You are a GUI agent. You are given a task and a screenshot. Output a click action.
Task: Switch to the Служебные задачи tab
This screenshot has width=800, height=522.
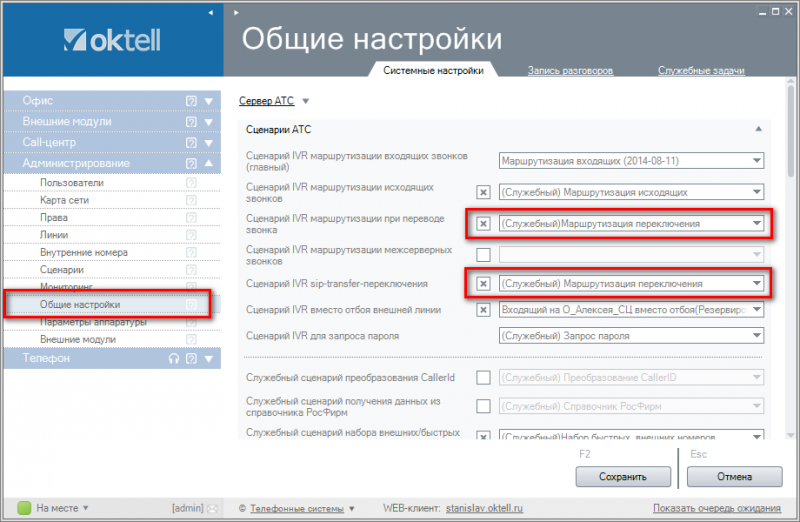[700, 71]
